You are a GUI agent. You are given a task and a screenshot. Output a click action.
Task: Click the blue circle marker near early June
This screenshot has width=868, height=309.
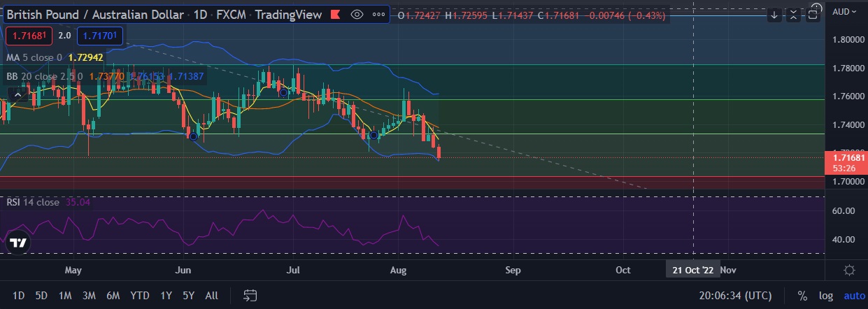pyautogui.click(x=194, y=136)
